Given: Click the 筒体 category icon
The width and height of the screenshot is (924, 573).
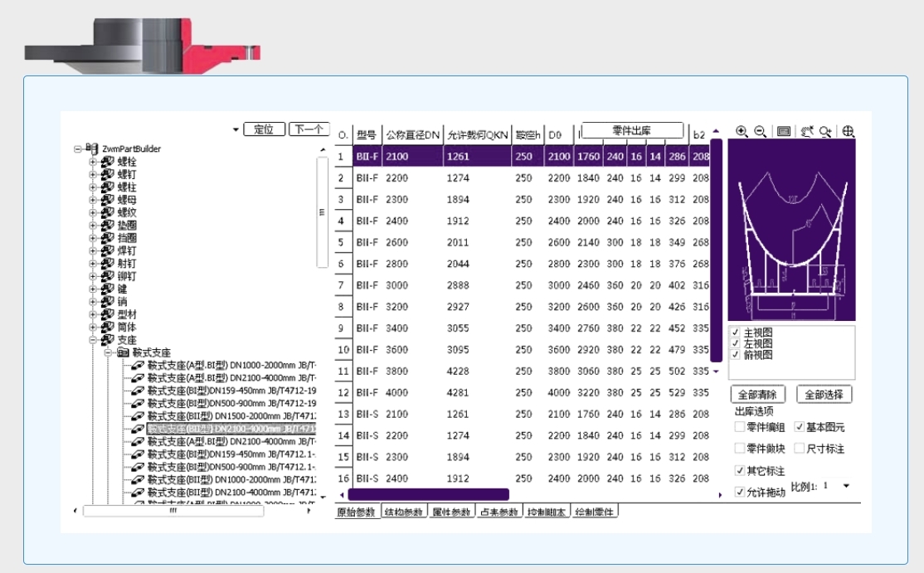Looking at the screenshot, I should (x=107, y=327).
